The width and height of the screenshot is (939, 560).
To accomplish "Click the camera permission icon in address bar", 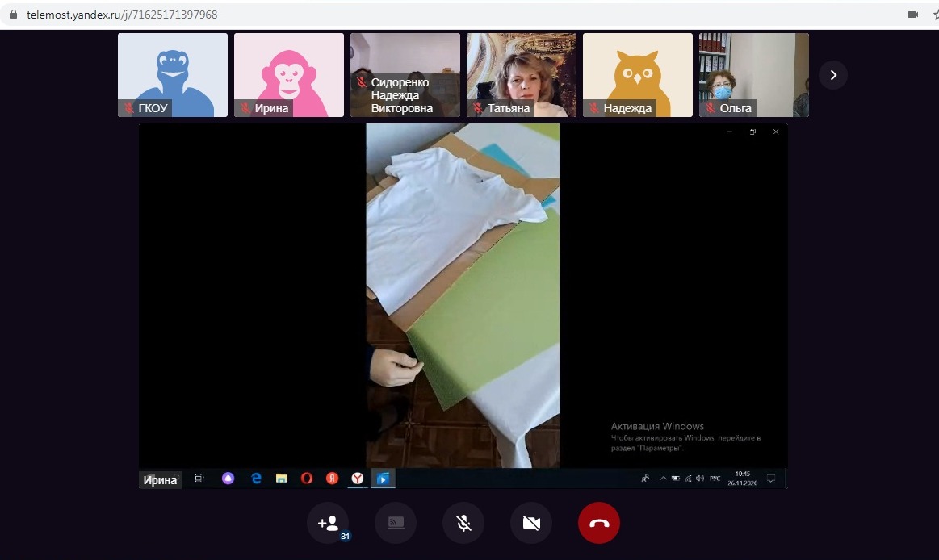I will pyautogui.click(x=913, y=15).
